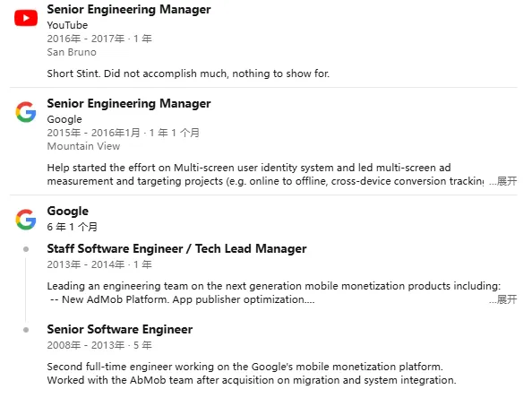Expand the AdMob Platform description with 展开
Viewport: 532px width, 398px height.
pyautogui.click(x=502, y=299)
